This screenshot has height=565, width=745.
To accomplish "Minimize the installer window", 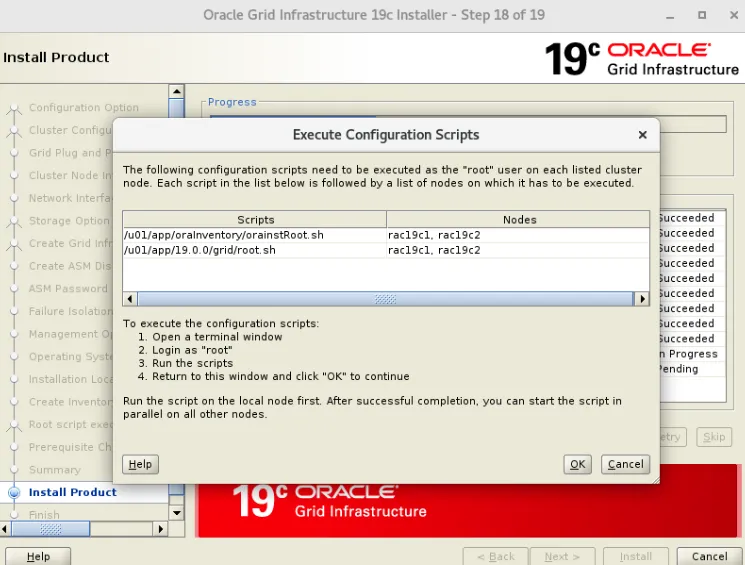I will point(670,16).
